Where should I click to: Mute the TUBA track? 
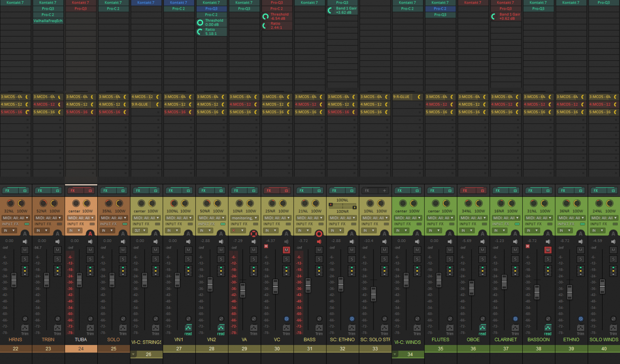[x=90, y=250]
